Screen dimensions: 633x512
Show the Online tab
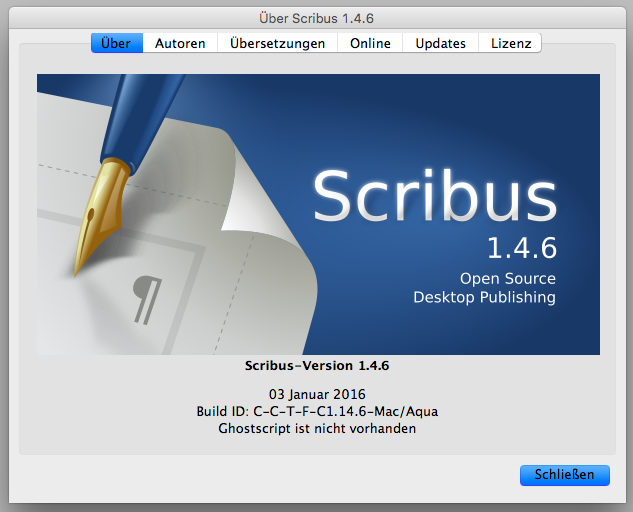click(x=370, y=43)
